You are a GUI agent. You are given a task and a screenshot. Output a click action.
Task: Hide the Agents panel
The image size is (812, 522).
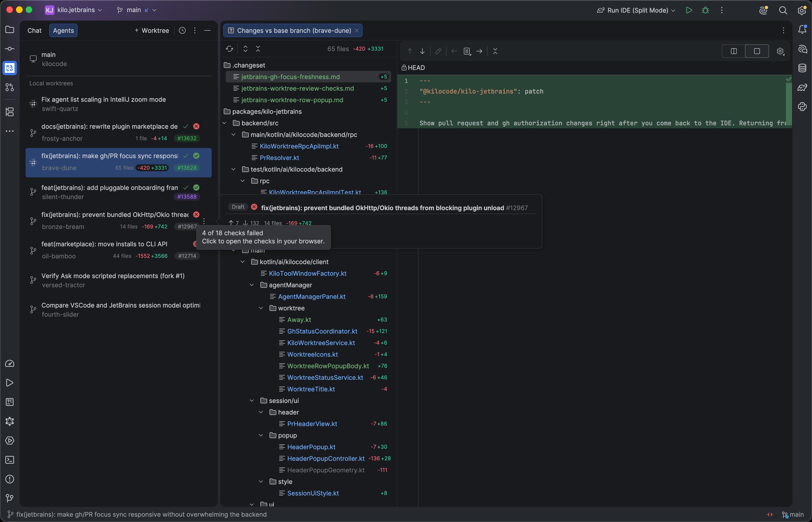(207, 30)
